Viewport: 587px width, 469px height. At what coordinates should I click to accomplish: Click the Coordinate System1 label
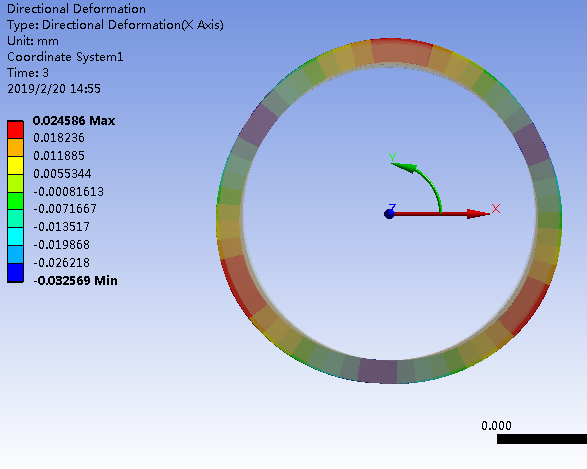point(65,57)
